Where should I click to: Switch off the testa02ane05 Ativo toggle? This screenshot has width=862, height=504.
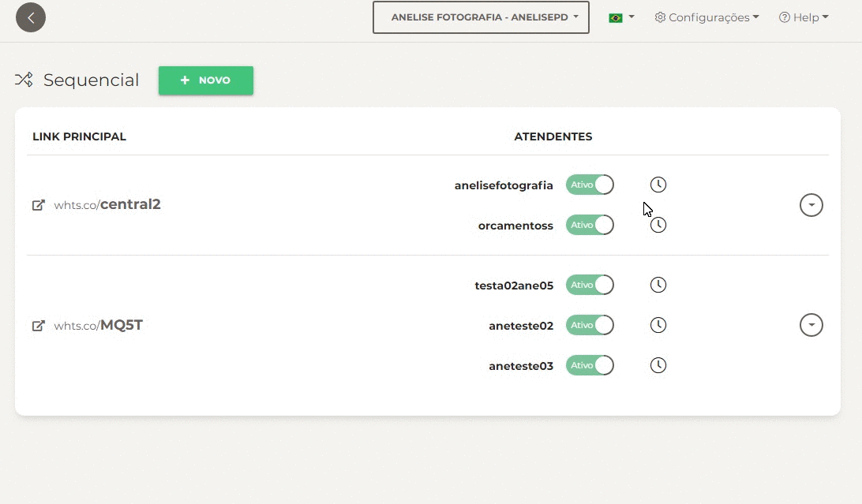(x=590, y=285)
